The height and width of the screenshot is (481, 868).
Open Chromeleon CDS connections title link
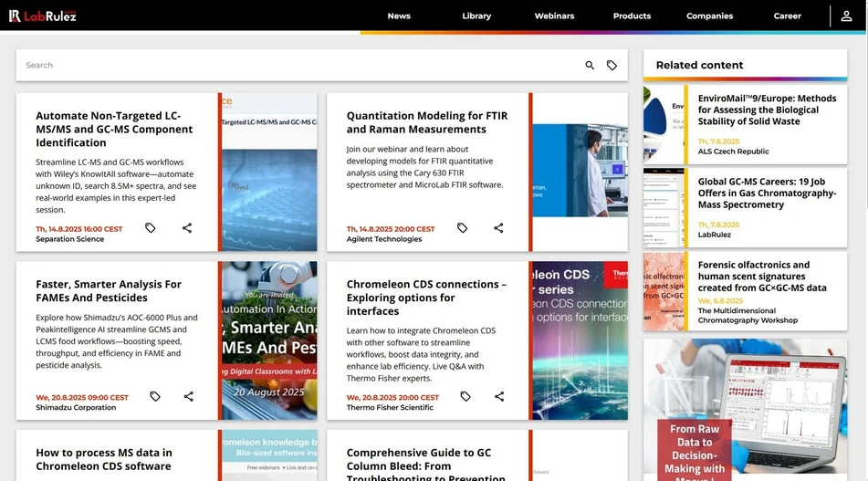(426, 298)
